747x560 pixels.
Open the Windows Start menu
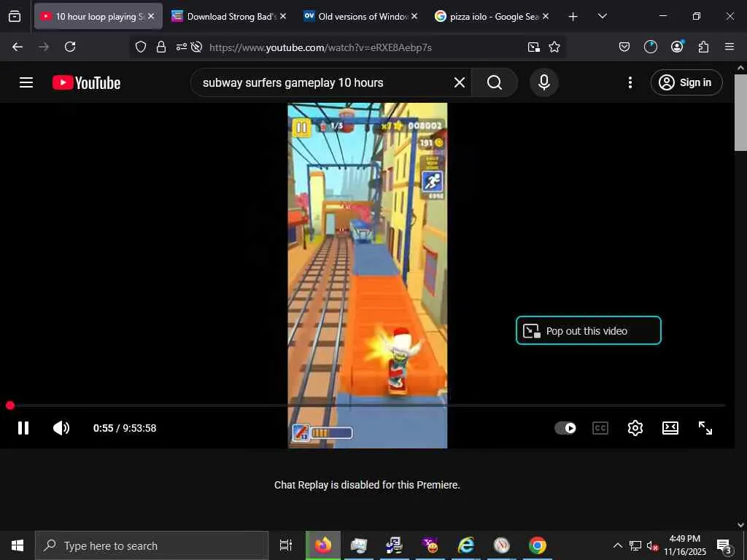click(18, 545)
